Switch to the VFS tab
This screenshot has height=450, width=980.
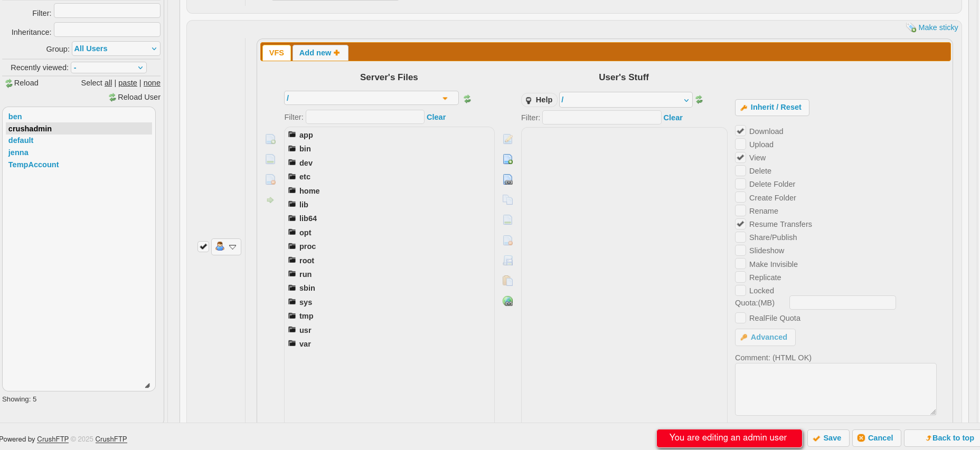276,53
